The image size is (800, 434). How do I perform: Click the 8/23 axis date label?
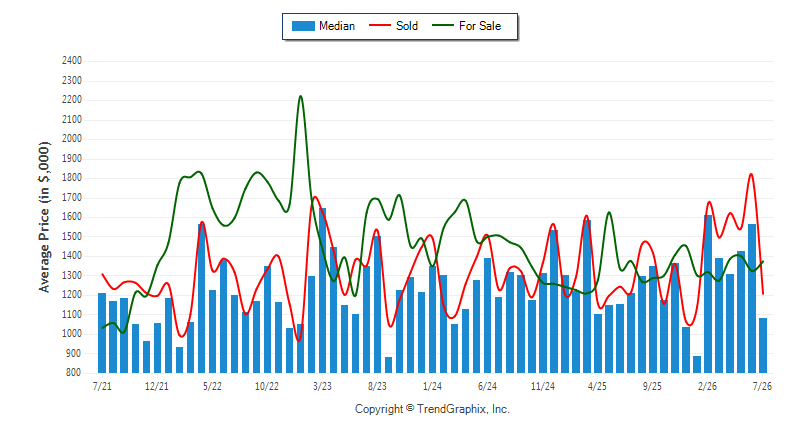pos(377,386)
